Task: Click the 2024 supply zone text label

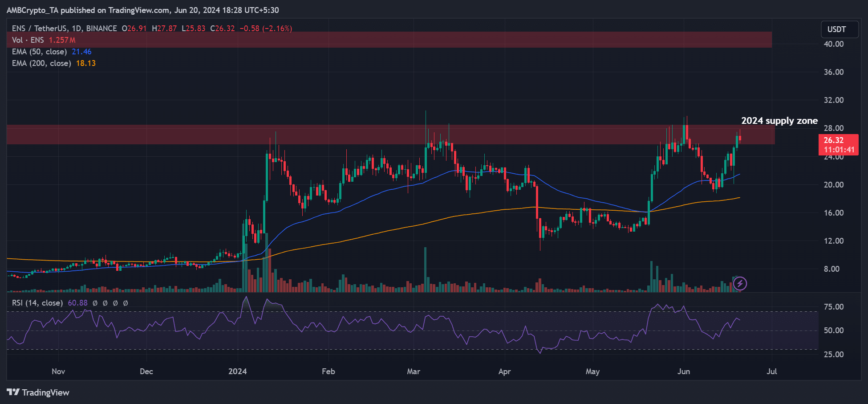Action: tap(779, 121)
